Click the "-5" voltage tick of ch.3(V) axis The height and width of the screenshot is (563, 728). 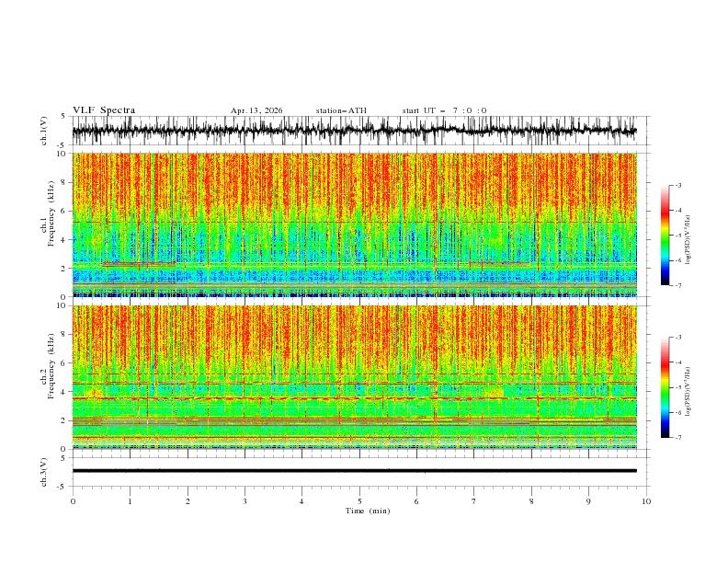63,487
